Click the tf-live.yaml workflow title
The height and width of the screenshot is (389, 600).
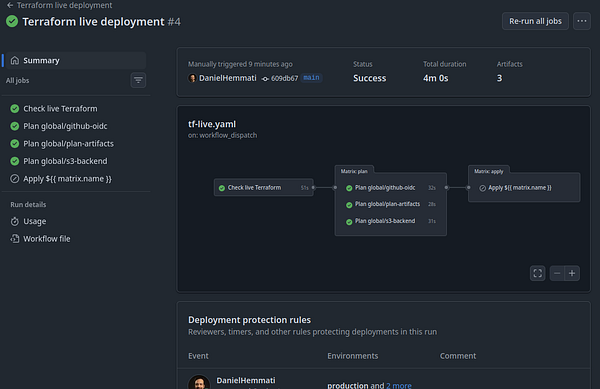[212, 124]
